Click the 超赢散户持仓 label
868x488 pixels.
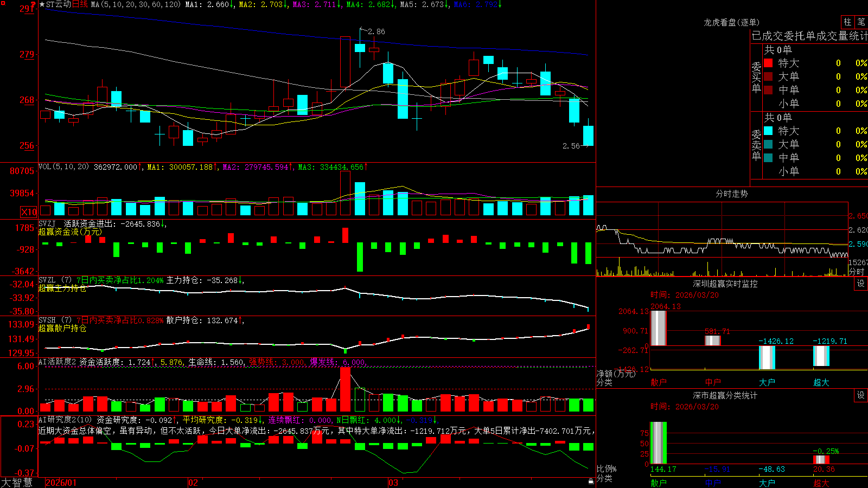click(62, 328)
